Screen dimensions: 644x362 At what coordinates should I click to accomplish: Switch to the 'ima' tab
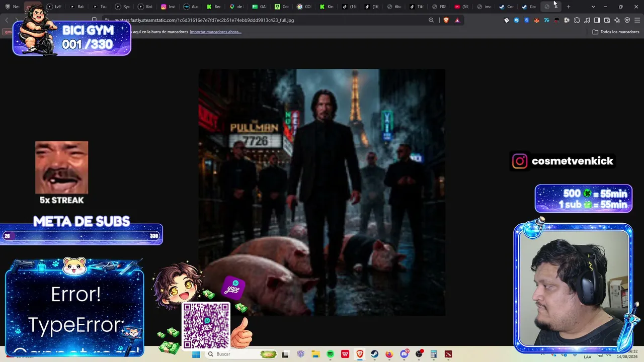pyautogui.click(x=484, y=7)
